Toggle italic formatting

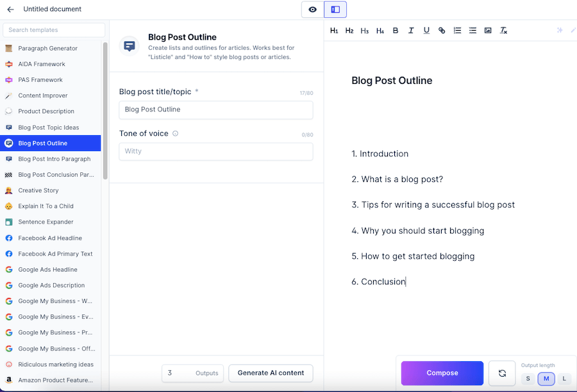411,31
